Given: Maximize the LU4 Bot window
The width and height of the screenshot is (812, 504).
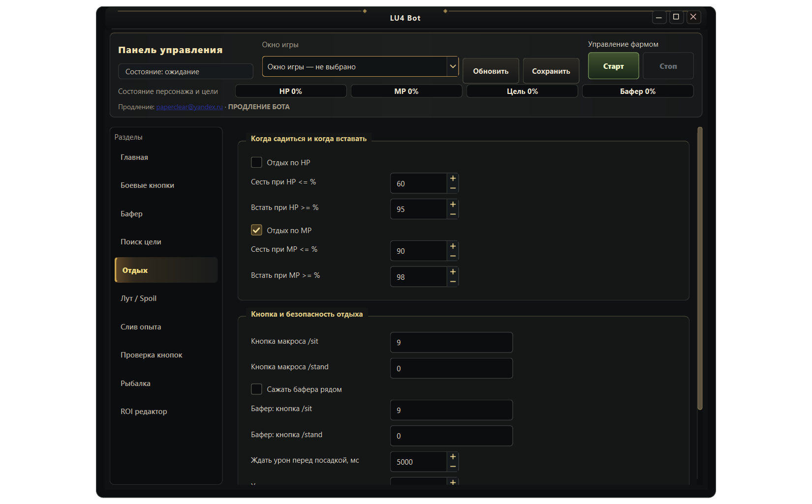Looking at the screenshot, I should [676, 17].
